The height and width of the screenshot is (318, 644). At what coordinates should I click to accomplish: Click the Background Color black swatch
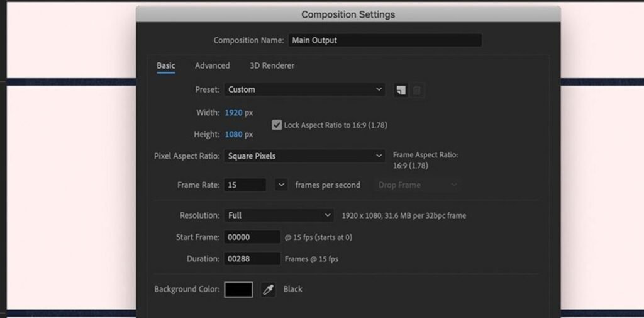coord(238,290)
